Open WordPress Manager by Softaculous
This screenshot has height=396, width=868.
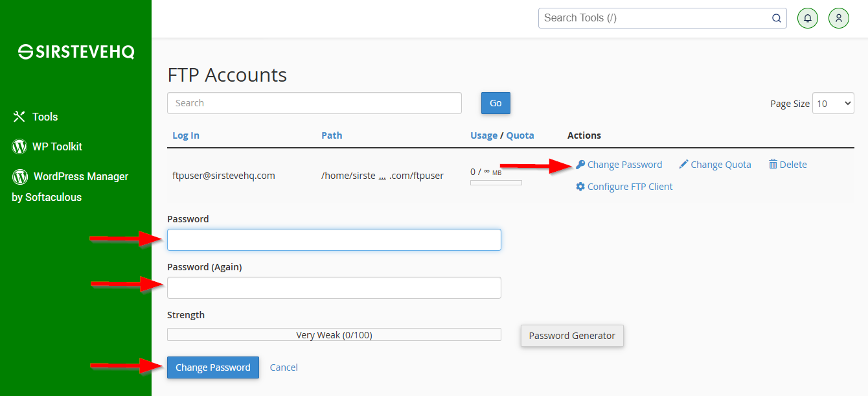point(70,187)
